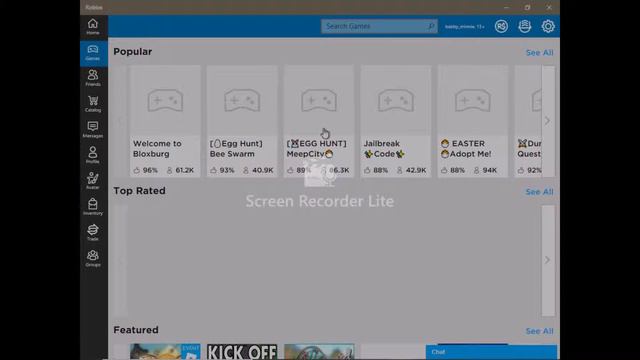Click the Popular section heading

(133, 52)
